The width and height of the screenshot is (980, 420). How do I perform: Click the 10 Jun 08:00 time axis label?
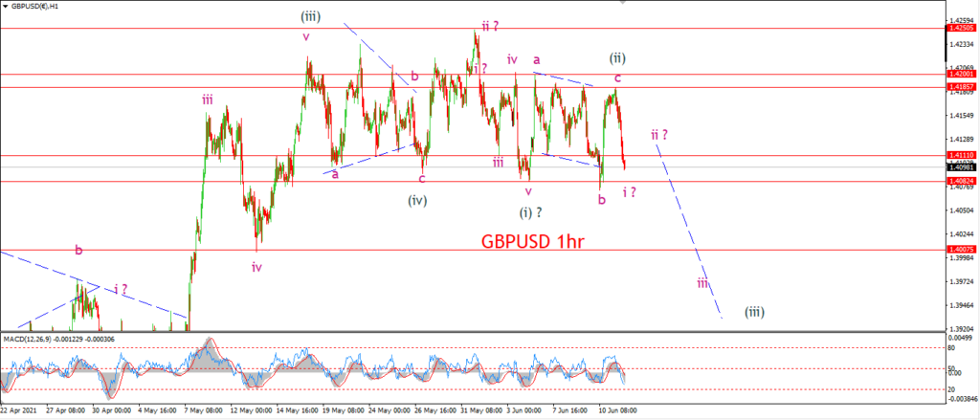pyautogui.click(x=619, y=410)
